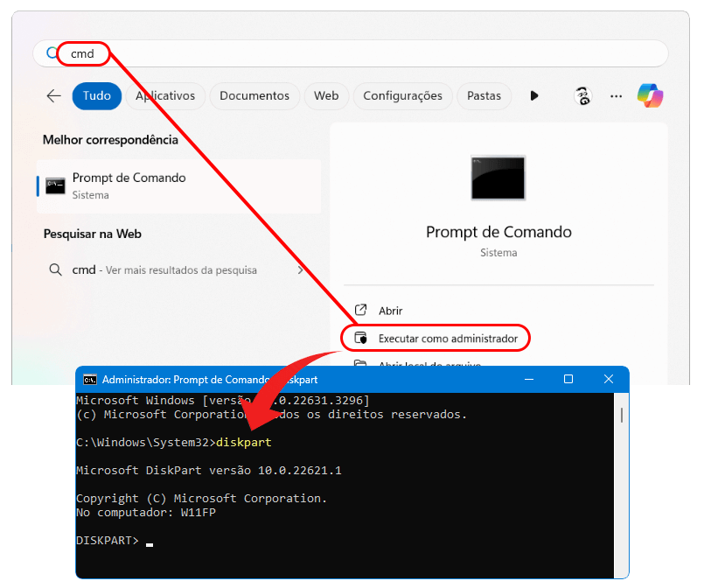Screen dimensions: 704x588
Task: Click the Prompt de Comando icon in results
Action: tap(55, 186)
